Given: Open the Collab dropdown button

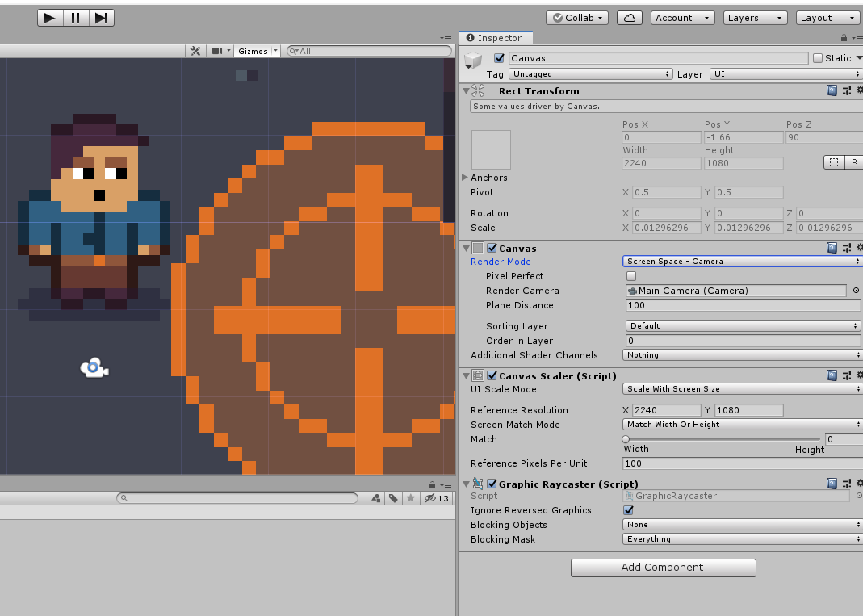Looking at the screenshot, I should click(x=576, y=17).
